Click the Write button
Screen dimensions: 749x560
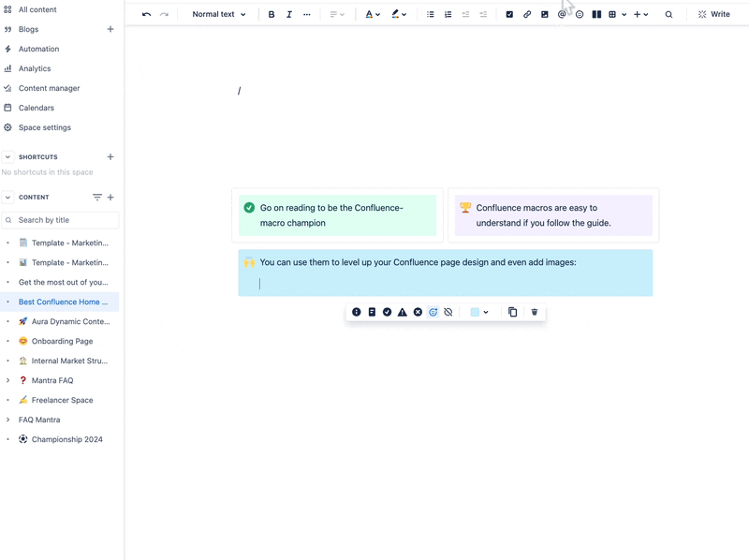tap(713, 14)
